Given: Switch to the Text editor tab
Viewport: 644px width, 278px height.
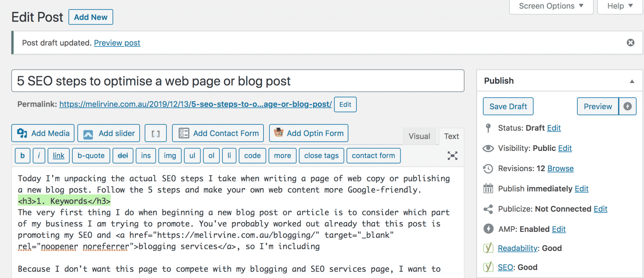Looking at the screenshot, I should pyautogui.click(x=451, y=136).
